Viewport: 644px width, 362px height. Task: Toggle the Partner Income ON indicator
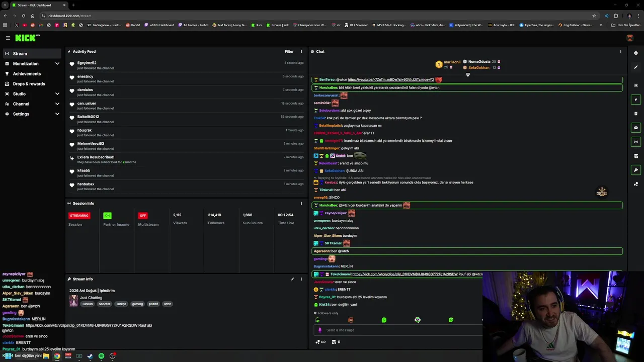point(107,215)
